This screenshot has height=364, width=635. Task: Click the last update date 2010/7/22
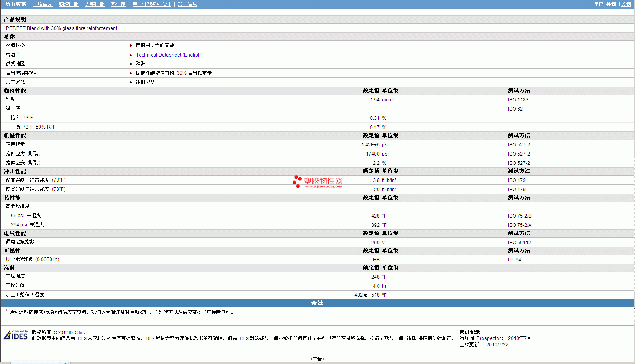(497, 345)
